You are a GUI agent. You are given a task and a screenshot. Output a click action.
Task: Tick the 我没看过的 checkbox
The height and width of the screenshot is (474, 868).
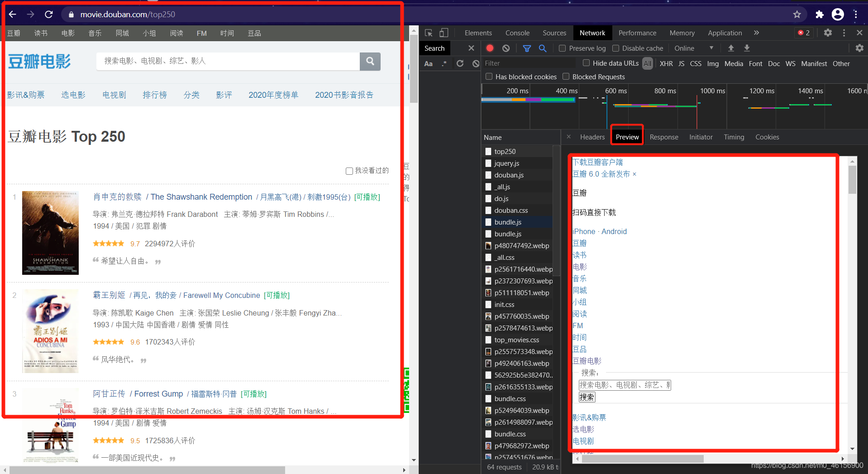pyautogui.click(x=349, y=171)
